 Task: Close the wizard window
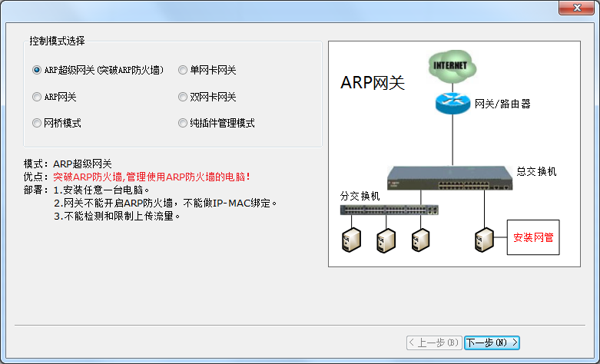(577, 8)
